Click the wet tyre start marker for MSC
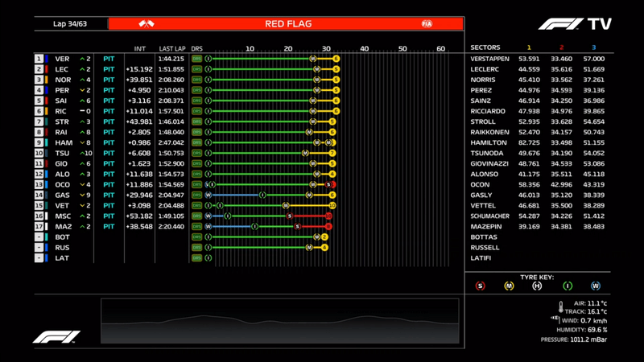This screenshot has width=644, height=362. (x=208, y=216)
